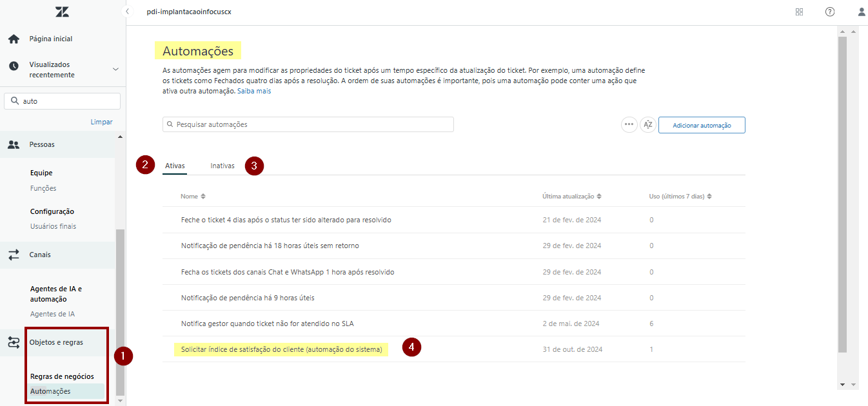Switch to the Inativas tab
The height and width of the screenshot is (406, 868).
pyautogui.click(x=222, y=166)
